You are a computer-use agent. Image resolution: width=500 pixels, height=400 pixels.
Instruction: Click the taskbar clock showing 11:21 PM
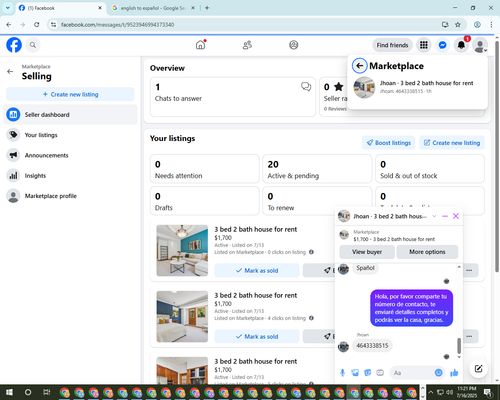click(x=467, y=392)
